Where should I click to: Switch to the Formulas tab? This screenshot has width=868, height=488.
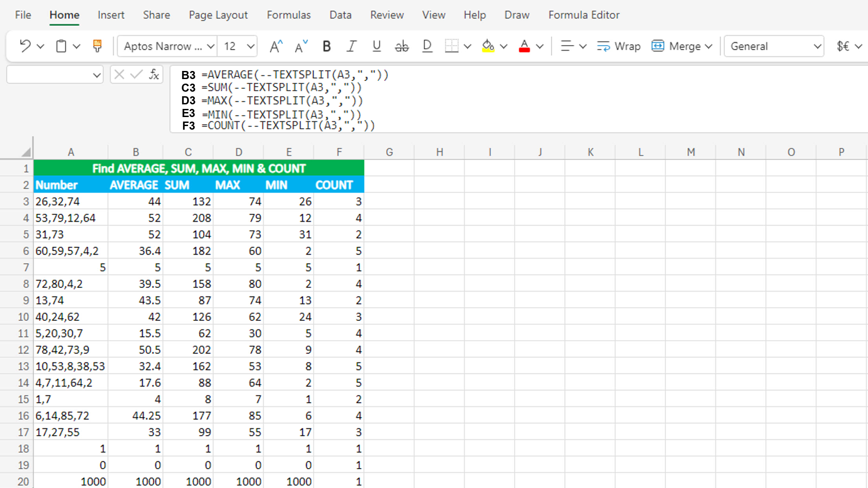[x=289, y=15]
